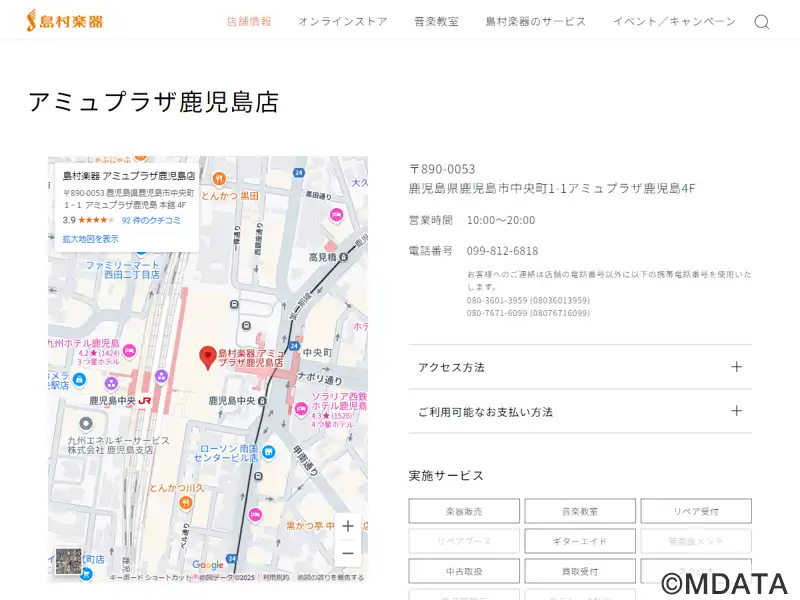The width and height of the screenshot is (800, 600).
Task: Click the ソラリア西鉄ホテル鹿児島 hotel marker
Action: coord(302,408)
